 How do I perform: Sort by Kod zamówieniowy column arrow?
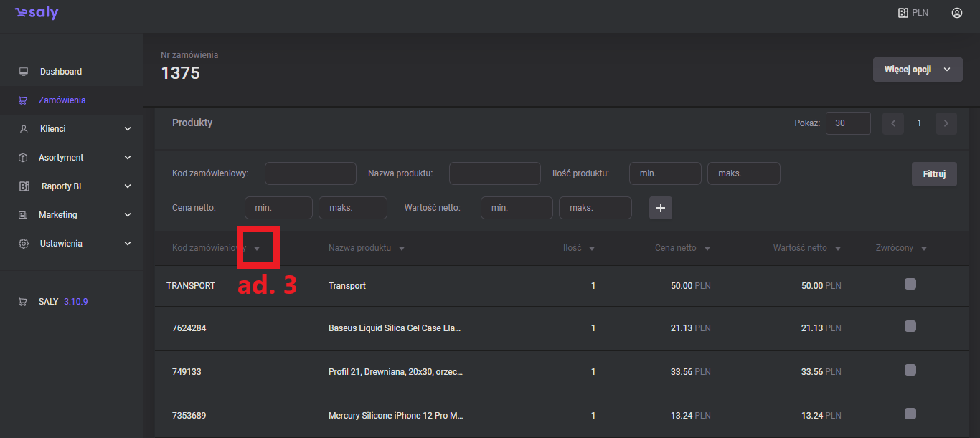point(257,249)
